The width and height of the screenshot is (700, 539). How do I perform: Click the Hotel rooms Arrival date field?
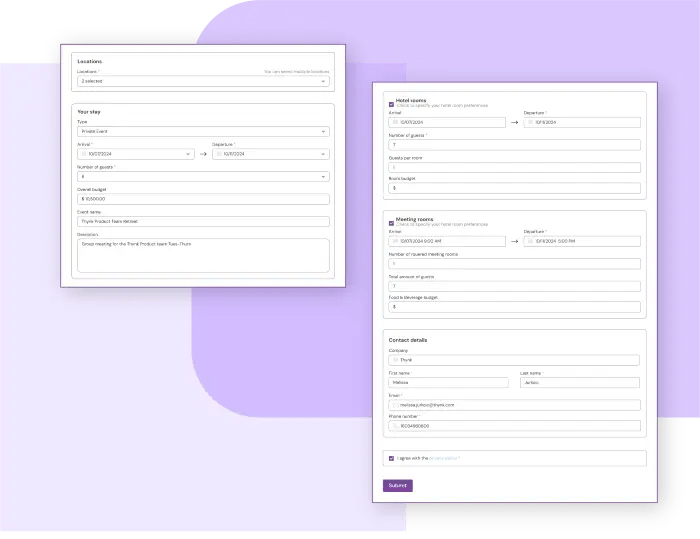pyautogui.click(x=447, y=122)
